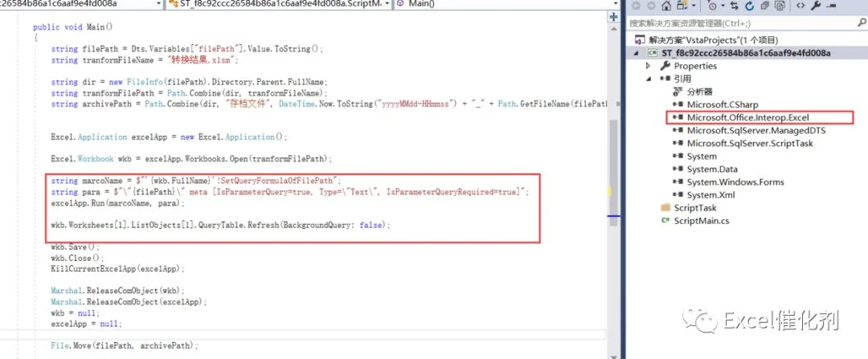Open the ScriptMain.cs file

(702, 221)
